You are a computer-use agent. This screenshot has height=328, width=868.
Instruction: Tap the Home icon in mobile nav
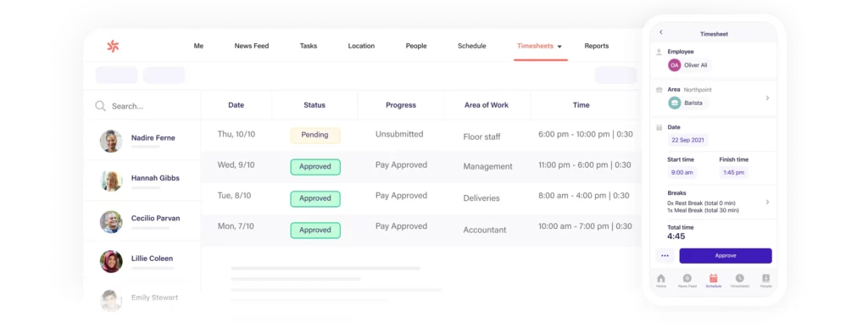661,278
